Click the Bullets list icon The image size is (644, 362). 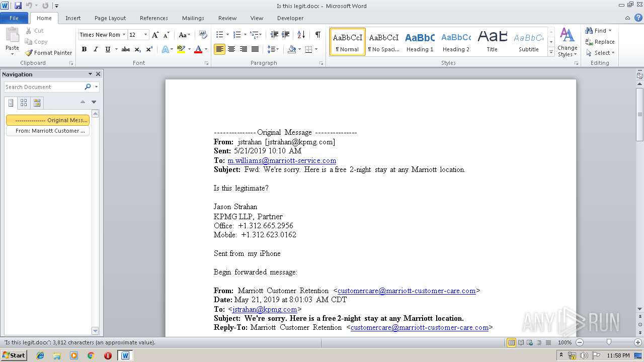(x=219, y=35)
